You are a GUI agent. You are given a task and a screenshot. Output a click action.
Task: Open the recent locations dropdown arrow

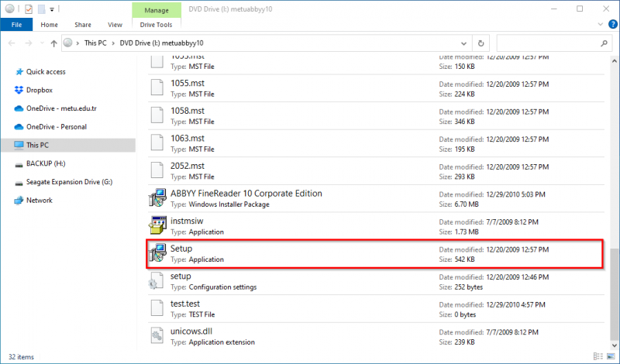point(42,43)
